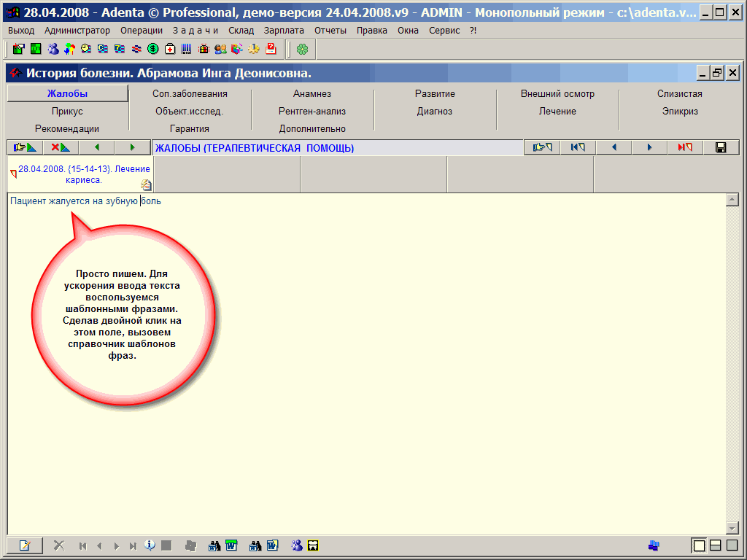Click the barcode icon in toolbar
The height and width of the screenshot is (560, 747).
(187, 49)
